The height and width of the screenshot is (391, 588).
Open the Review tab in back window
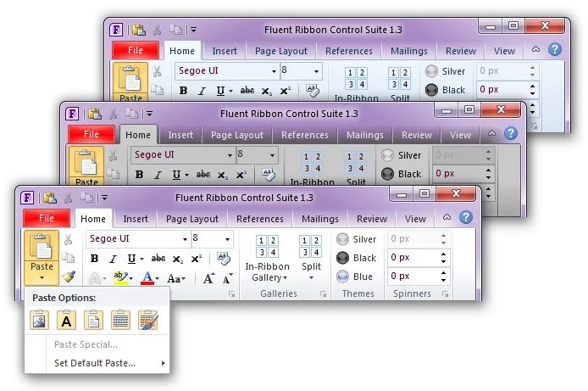[461, 51]
